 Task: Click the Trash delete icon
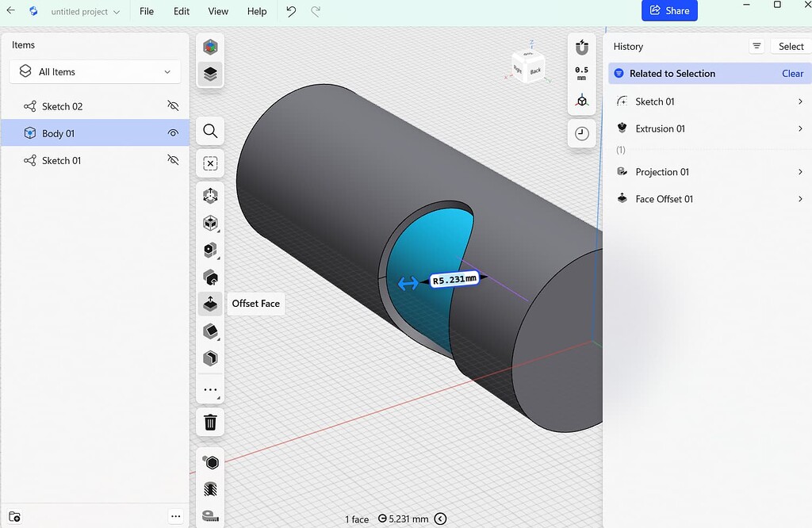point(209,422)
